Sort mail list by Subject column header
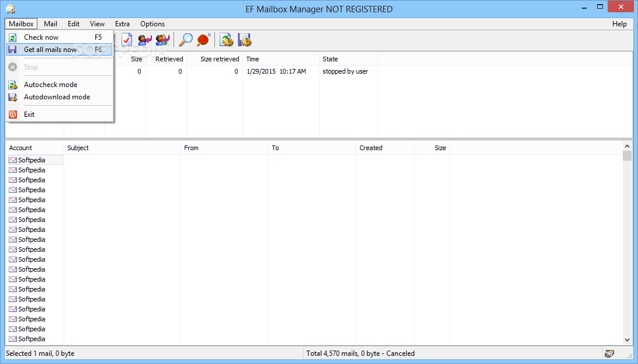Viewport: 638px width, 364px height. pyautogui.click(x=123, y=148)
